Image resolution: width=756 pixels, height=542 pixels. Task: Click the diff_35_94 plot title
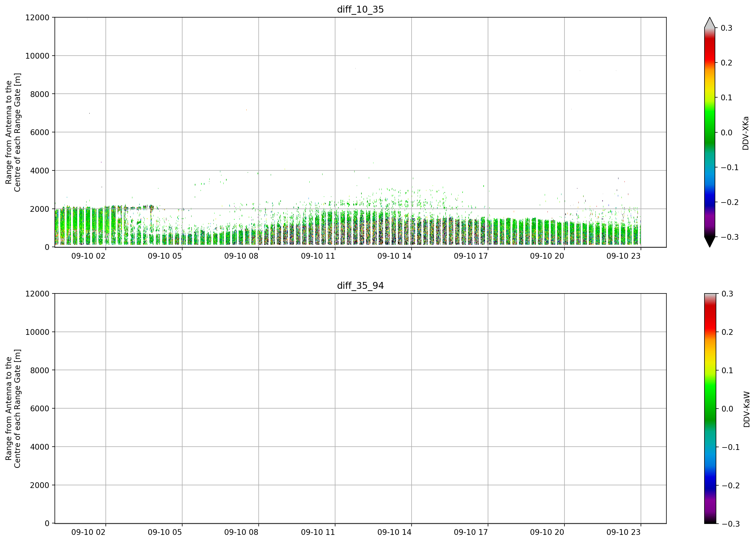point(360,286)
